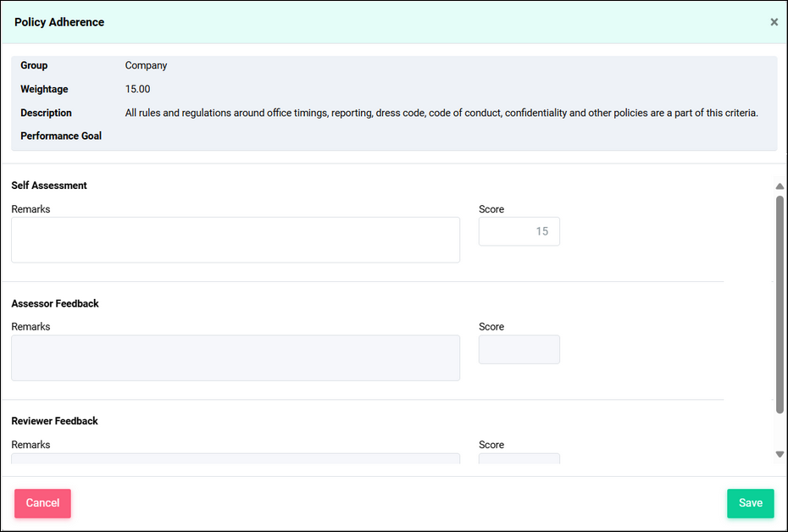
Task: Click the Assessor Feedback section heading
Action: point(55,303)
